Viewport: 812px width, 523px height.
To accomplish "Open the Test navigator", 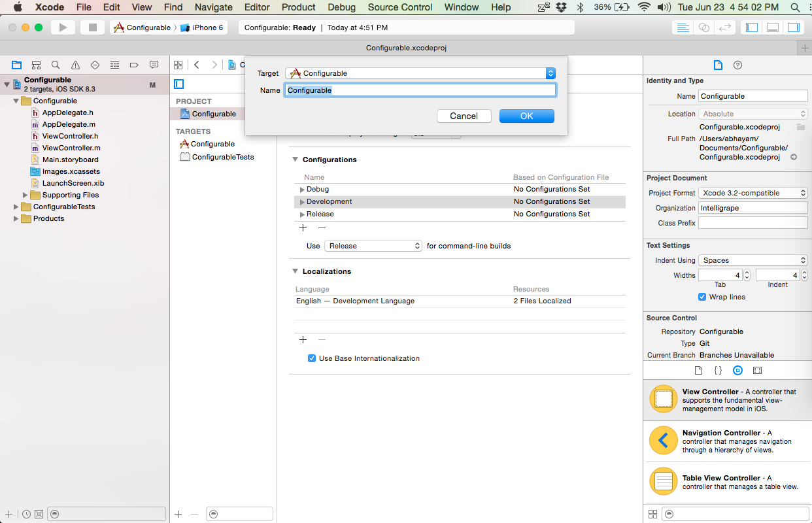I will pyautogui.click(x=95, y=65).
